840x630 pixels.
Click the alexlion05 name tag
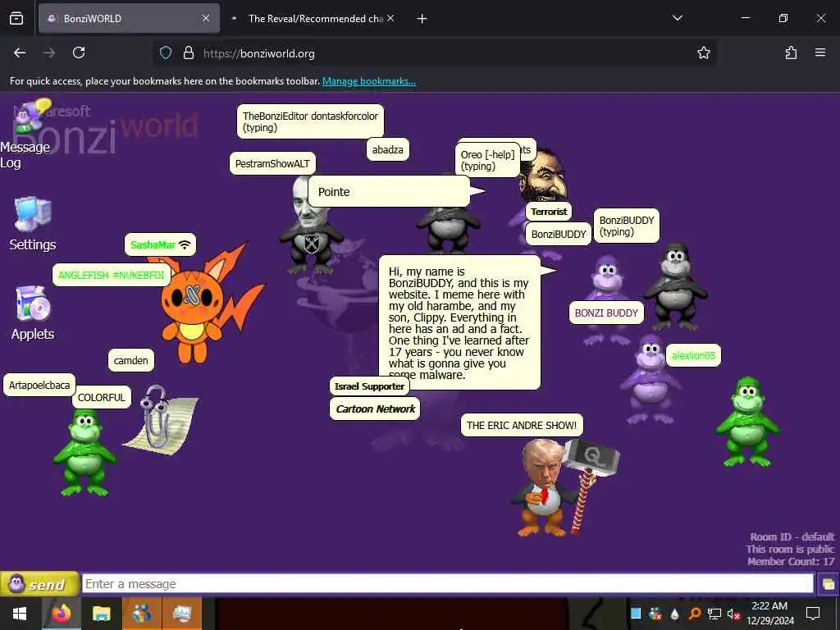(x=693, y=356)
